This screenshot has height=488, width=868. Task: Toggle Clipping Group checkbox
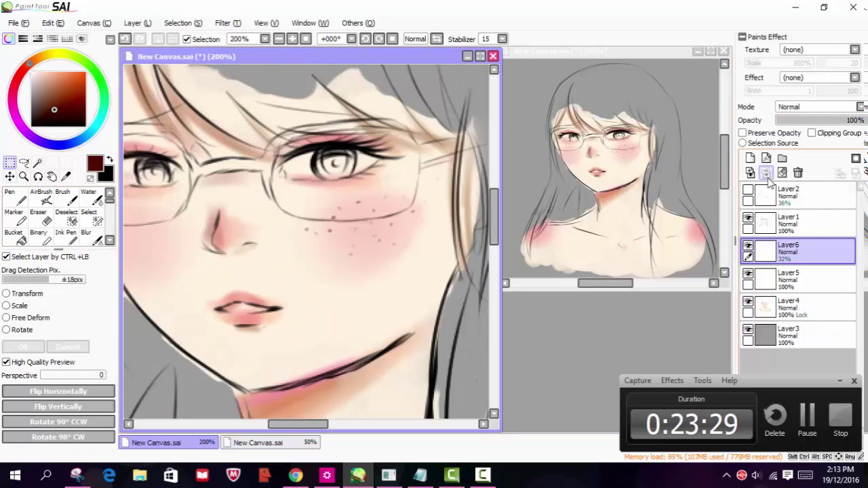click(x=812, y=133)
